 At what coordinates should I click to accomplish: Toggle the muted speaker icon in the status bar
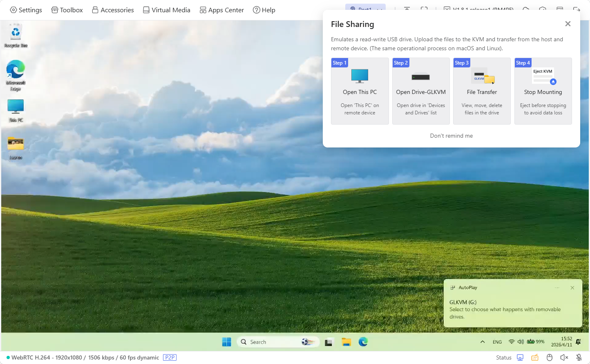pos(564,357)
